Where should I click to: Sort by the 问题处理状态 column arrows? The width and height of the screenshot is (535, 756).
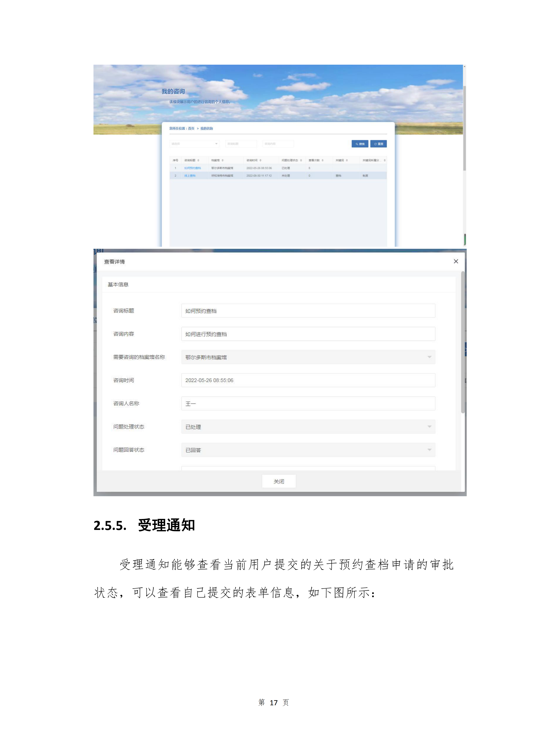(301, 160)
